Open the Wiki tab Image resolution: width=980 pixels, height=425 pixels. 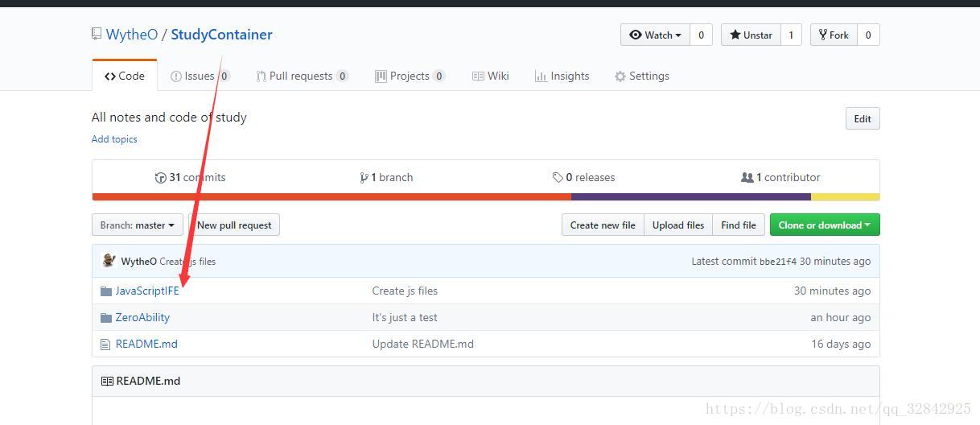(x=491, y=76)
